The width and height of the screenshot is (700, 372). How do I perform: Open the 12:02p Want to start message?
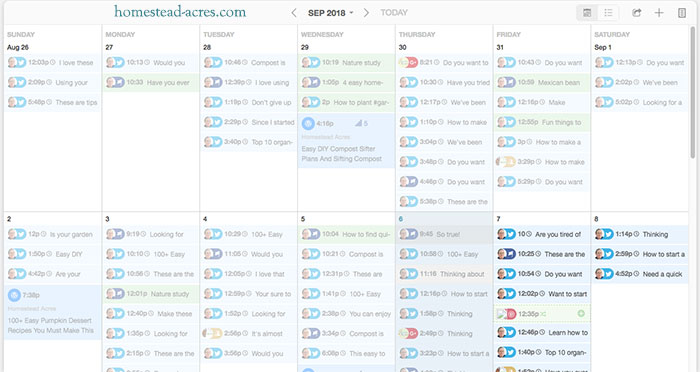(x=542, y=294)
